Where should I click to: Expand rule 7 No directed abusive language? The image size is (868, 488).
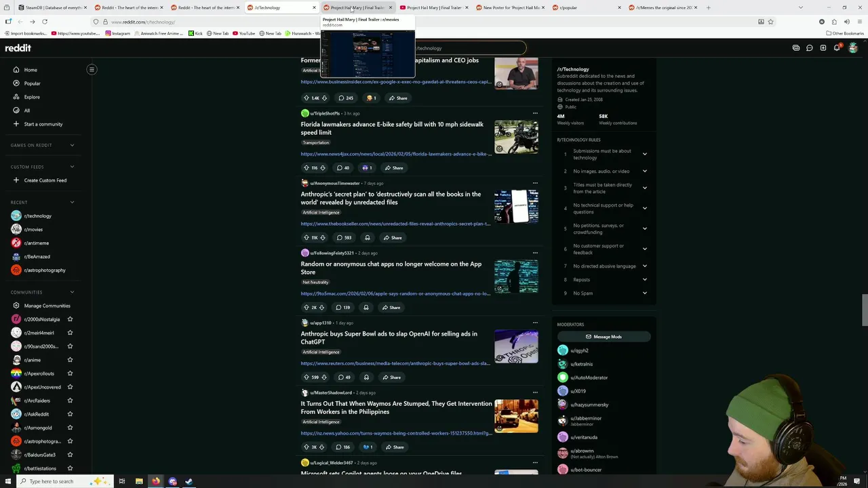click(x=644, y=266)
